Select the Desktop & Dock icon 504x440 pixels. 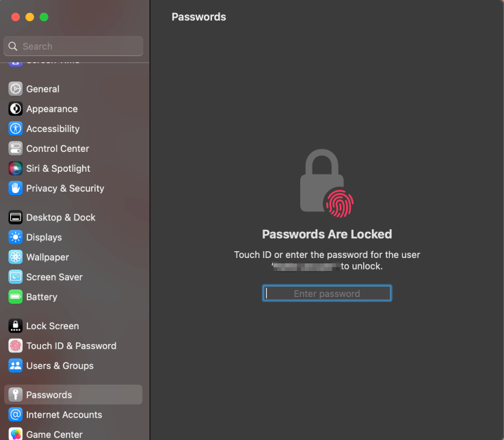pyautogui.click(x=15, y=218)
